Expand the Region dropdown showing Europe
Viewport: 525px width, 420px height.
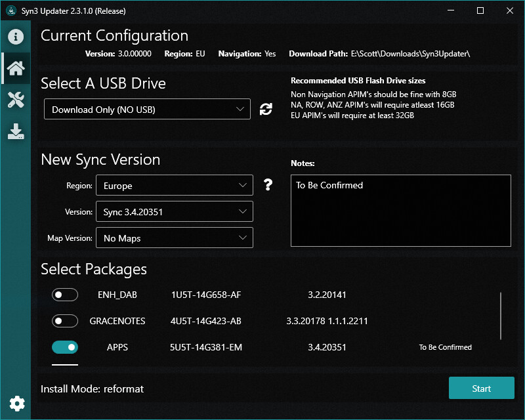pyautogui.click(x=174, y=186)
